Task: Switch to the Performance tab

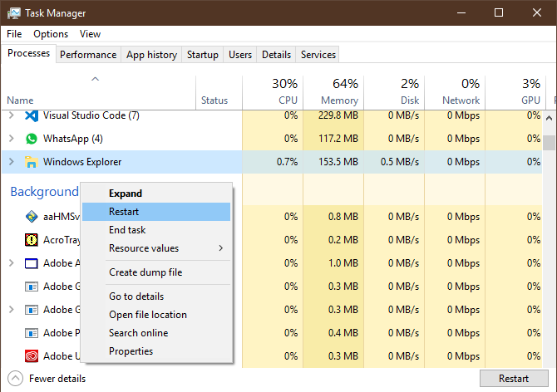Action: (88, 55)
